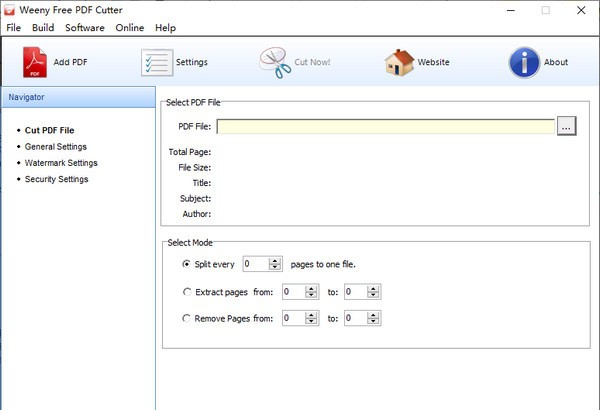Click the Website toolbar label

pos(434,62)
